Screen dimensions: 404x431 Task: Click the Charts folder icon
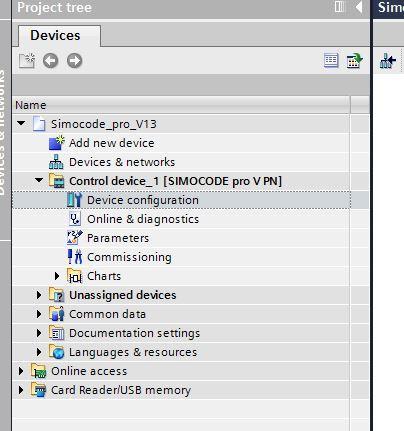click(74, 276)
